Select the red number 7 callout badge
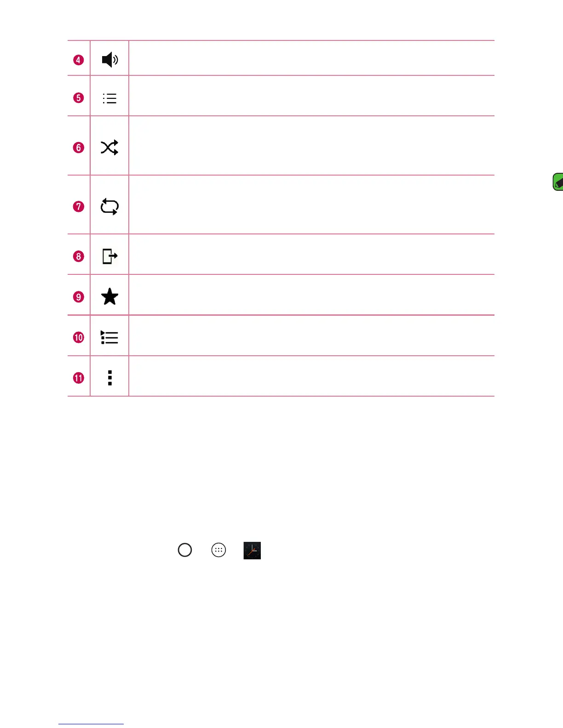The image size is (563, 728). 79,206
